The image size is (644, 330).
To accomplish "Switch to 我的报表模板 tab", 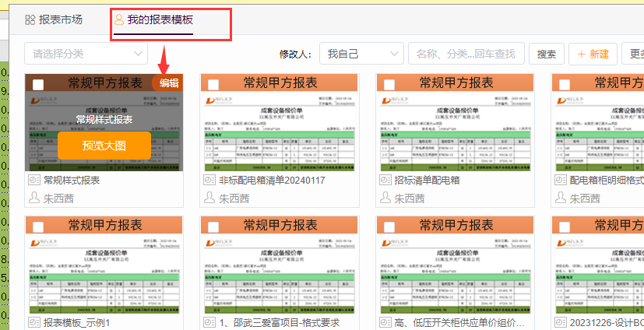I will (x=153, y=19).
